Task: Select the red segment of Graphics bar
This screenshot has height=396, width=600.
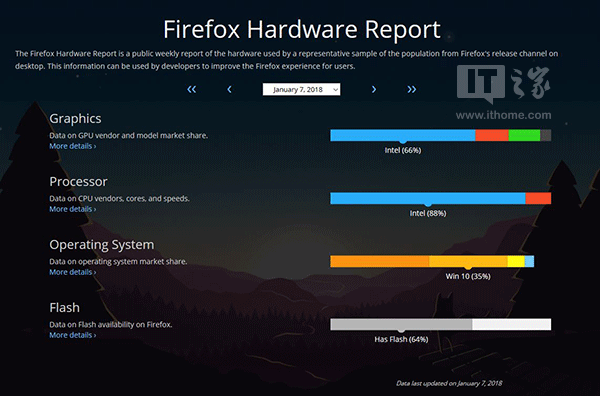Action: pos(492,135)
